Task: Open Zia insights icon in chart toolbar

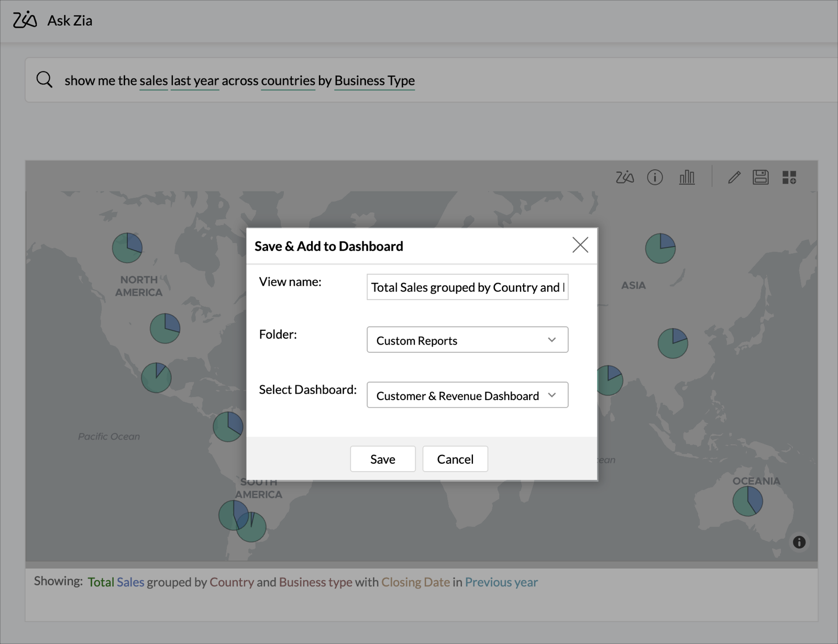Action: click(624, 177)
